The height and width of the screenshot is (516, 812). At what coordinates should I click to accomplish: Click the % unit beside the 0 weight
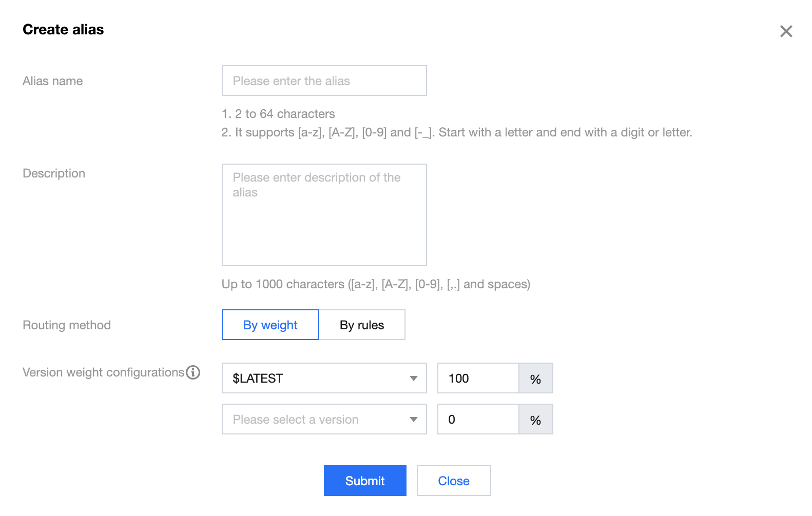(535, 420)
